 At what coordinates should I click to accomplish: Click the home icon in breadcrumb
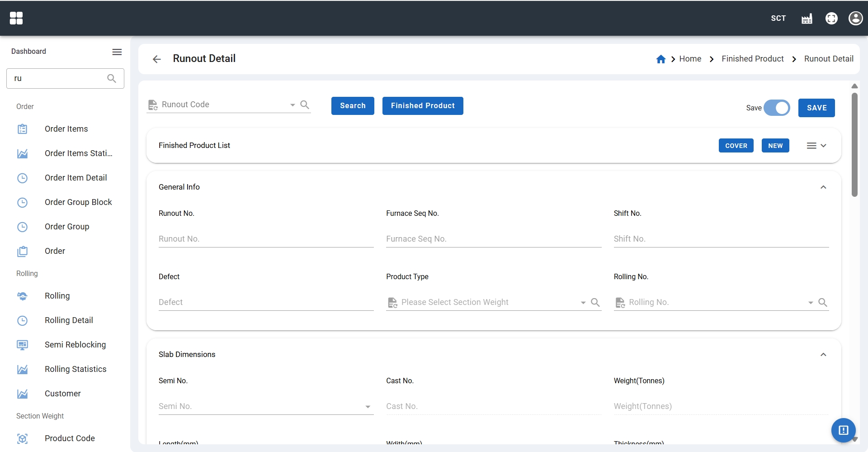[660, 59]
